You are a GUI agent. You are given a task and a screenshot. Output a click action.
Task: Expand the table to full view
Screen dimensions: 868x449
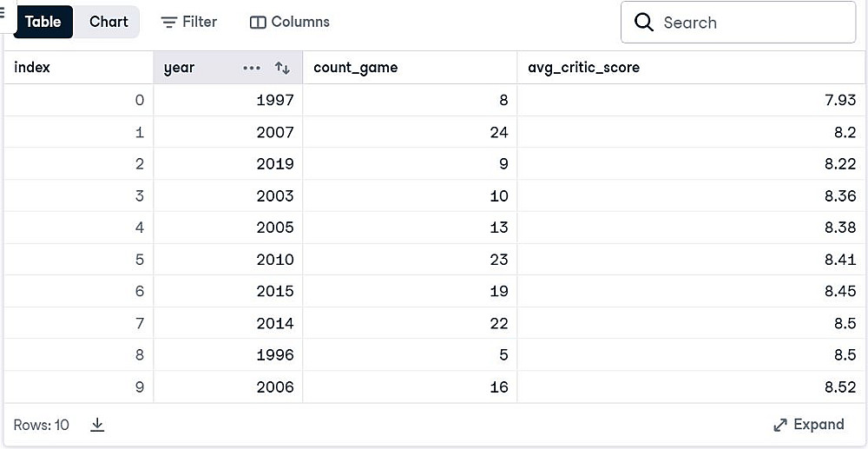808,425
